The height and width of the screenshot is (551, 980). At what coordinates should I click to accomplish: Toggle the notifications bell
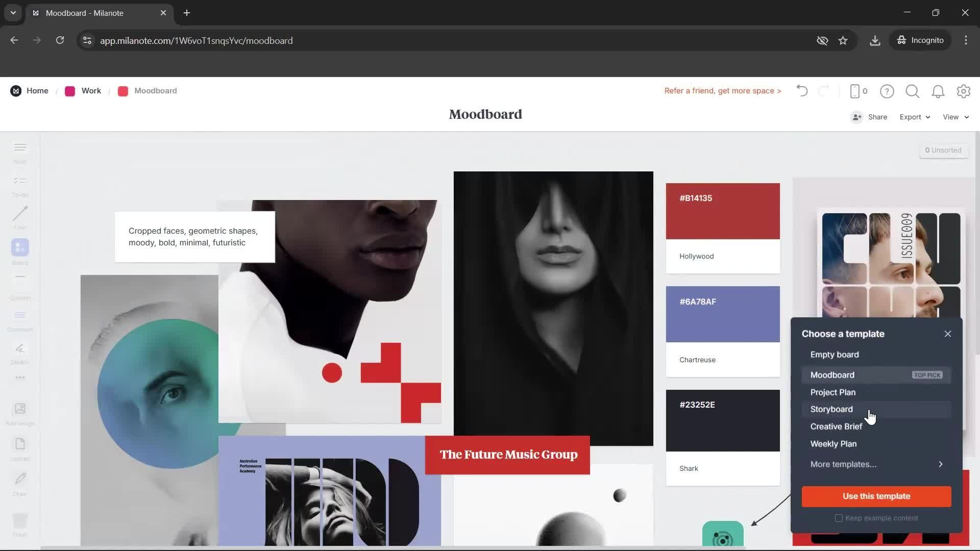pyautogui.click(x=938, y=91)
